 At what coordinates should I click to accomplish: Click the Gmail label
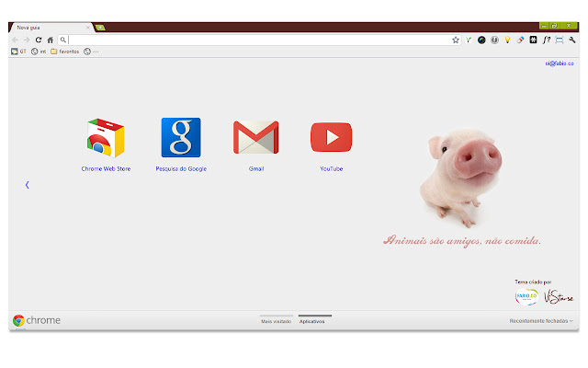click(256, 169)
